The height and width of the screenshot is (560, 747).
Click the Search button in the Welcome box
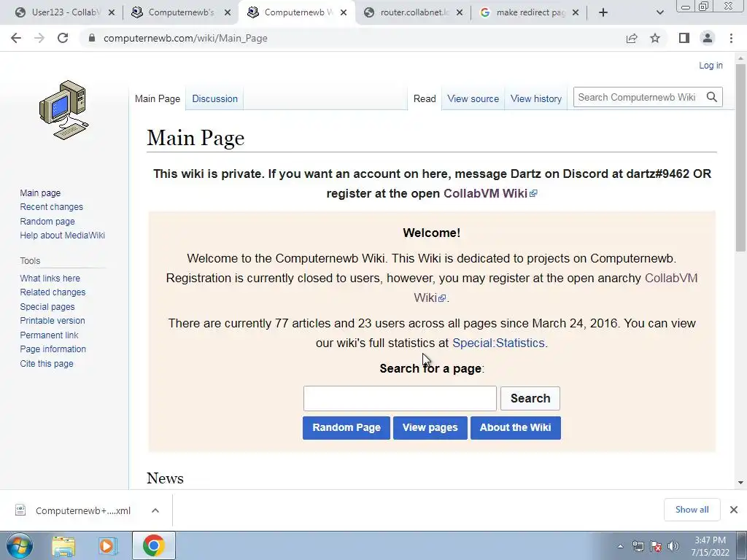[530, 398]
